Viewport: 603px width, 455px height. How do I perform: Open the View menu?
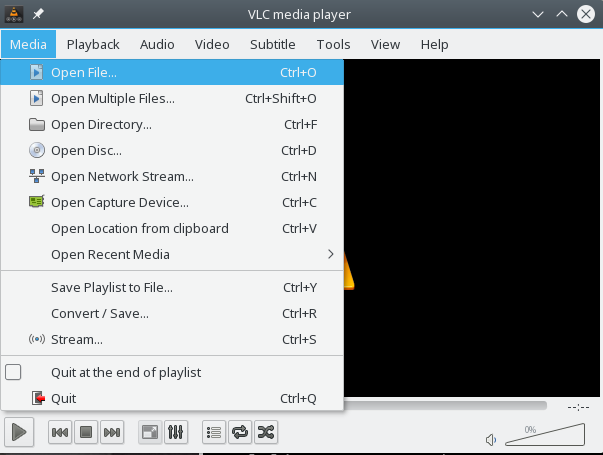point(385,44)
